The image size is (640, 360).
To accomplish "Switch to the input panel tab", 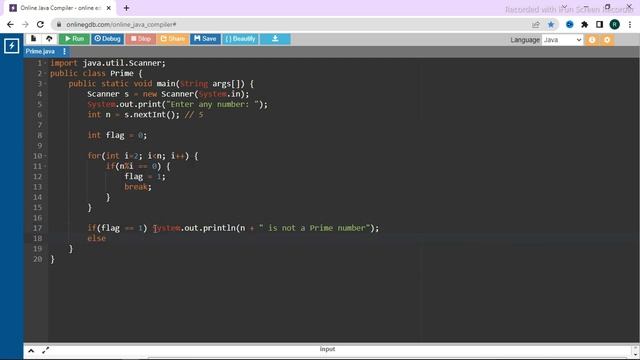I will click(x=327, y=349).
